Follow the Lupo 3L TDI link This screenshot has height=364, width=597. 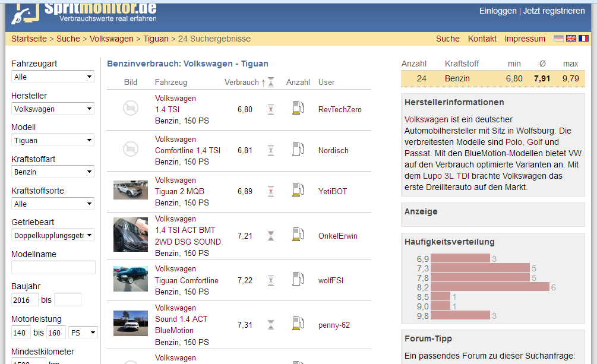point(446,176)
